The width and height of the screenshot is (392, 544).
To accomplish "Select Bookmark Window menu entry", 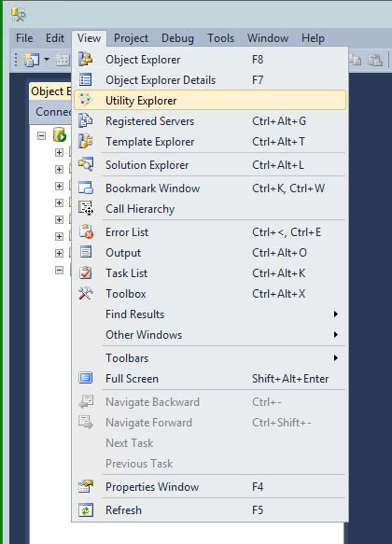I will [211, 188].
